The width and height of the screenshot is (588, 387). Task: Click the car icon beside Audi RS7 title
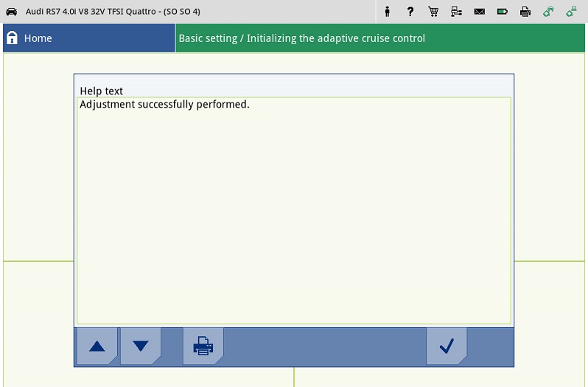[11, 12]
